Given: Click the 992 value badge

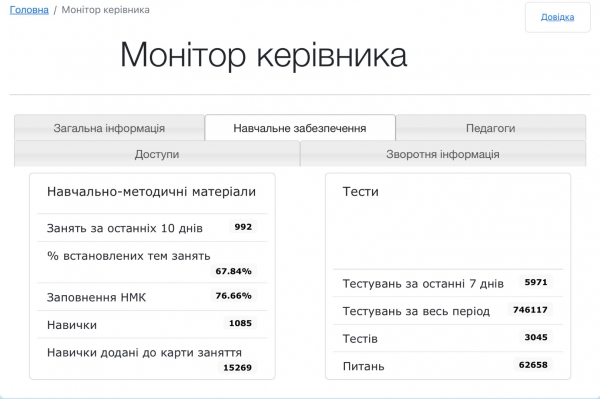Looking at the screenshot, I should 243,227.
